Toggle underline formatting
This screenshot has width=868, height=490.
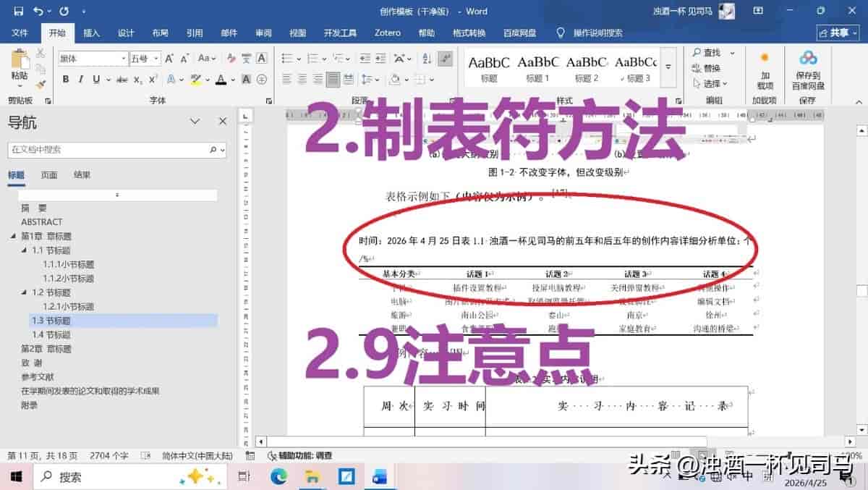pos(95,79)
